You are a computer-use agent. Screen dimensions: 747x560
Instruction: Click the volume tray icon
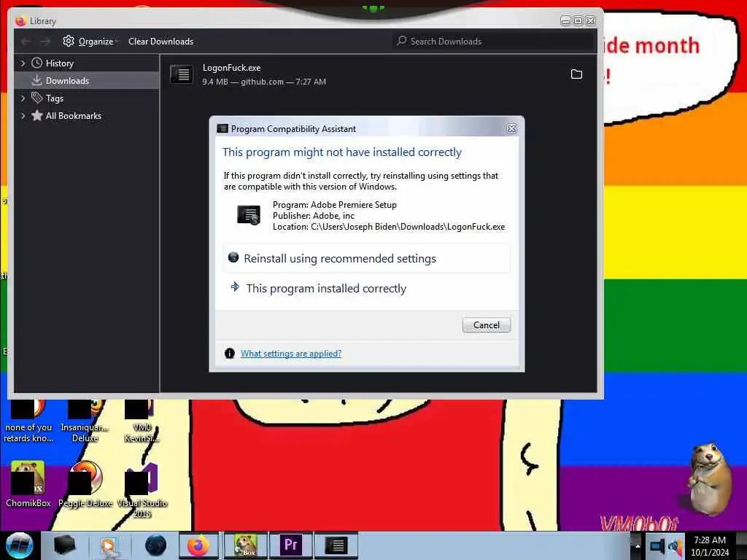pos(675,546)
